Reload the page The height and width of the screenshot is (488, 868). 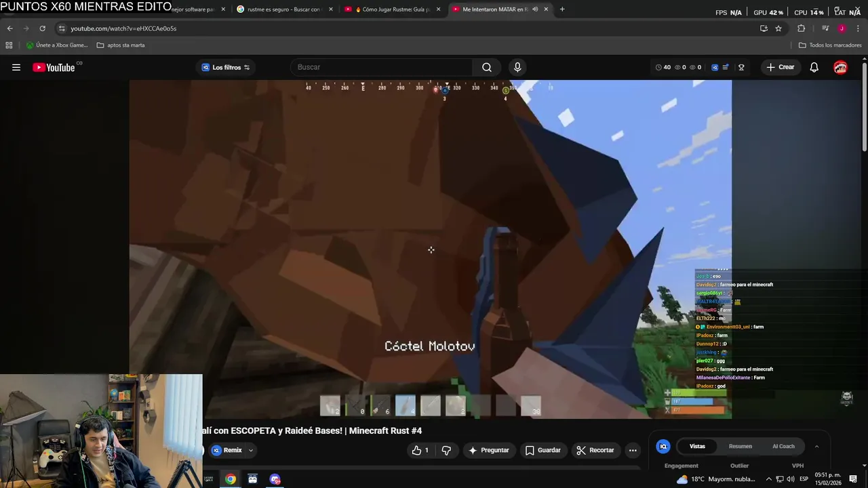[x=42, y=28]
